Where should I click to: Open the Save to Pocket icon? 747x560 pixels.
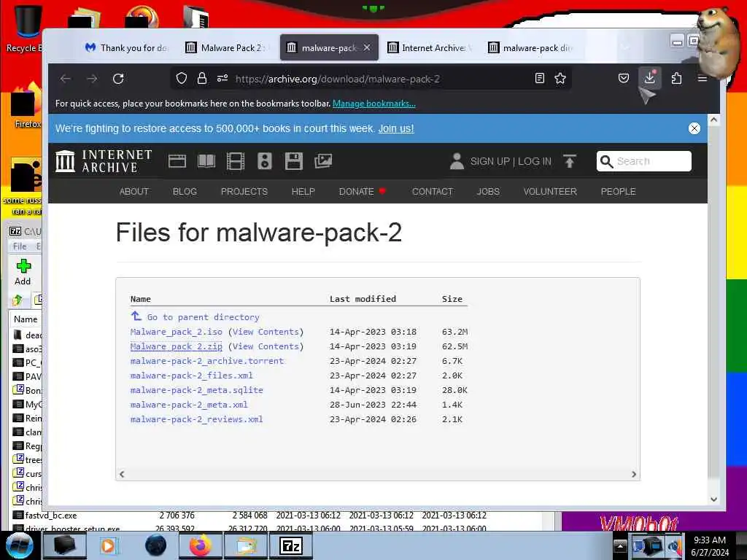point(624,79)
